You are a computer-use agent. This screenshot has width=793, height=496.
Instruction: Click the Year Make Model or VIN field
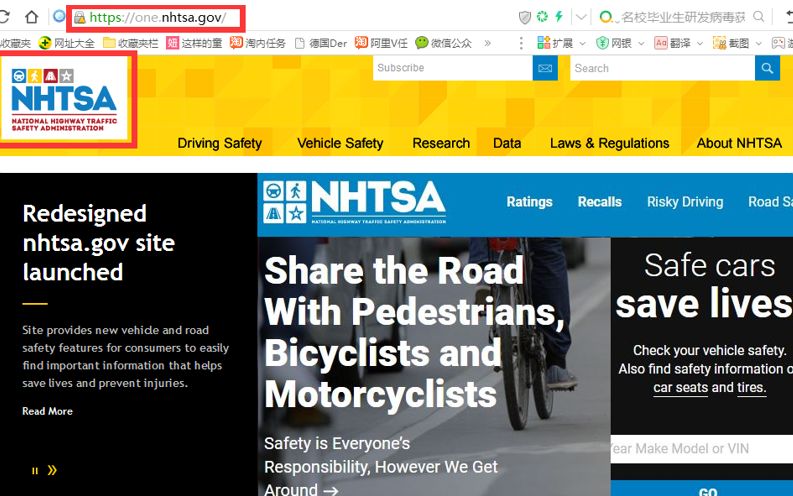pyautogui.click(x=702, y=448)
